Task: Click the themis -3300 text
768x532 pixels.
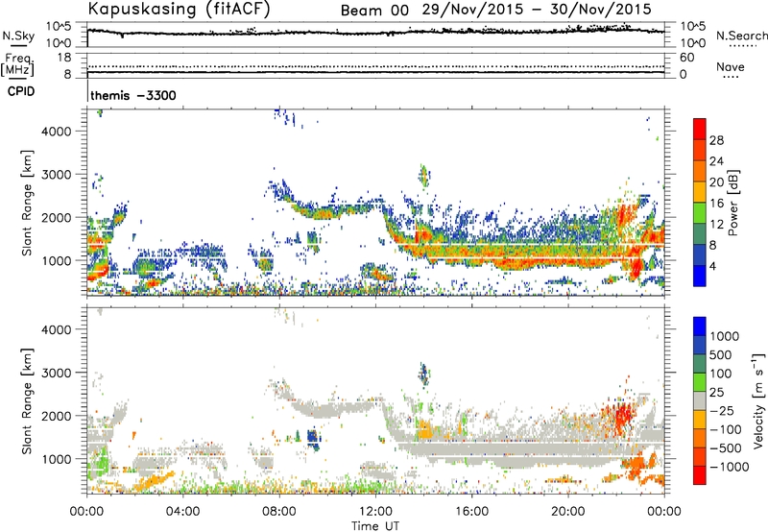Action: tap(133, 95)
